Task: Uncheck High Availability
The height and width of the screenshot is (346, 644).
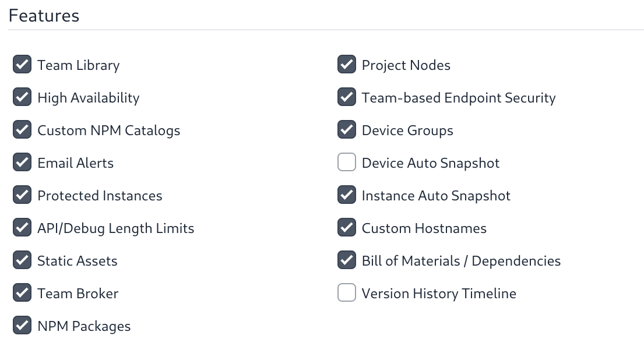Action: click(22, 97)
